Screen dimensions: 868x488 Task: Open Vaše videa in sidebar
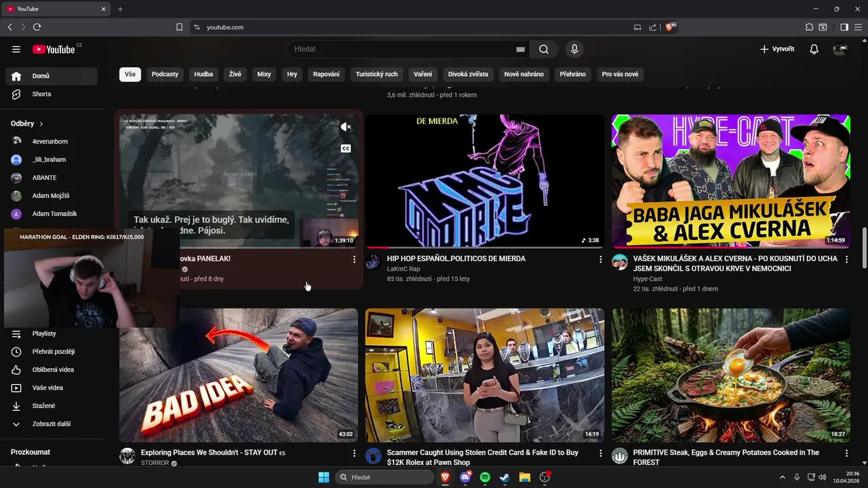coord(52,388)
